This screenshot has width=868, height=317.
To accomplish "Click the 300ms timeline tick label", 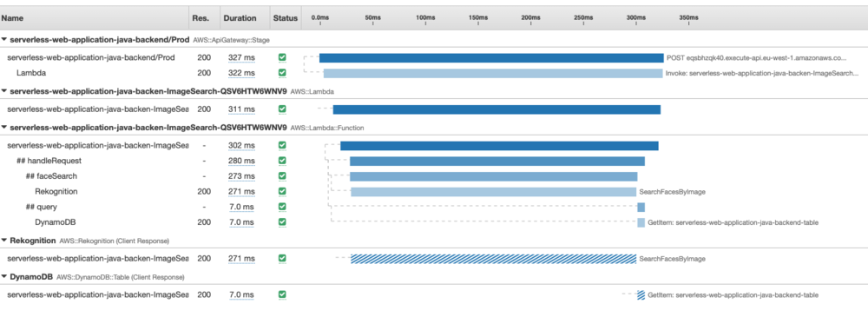I will [635, 17].
